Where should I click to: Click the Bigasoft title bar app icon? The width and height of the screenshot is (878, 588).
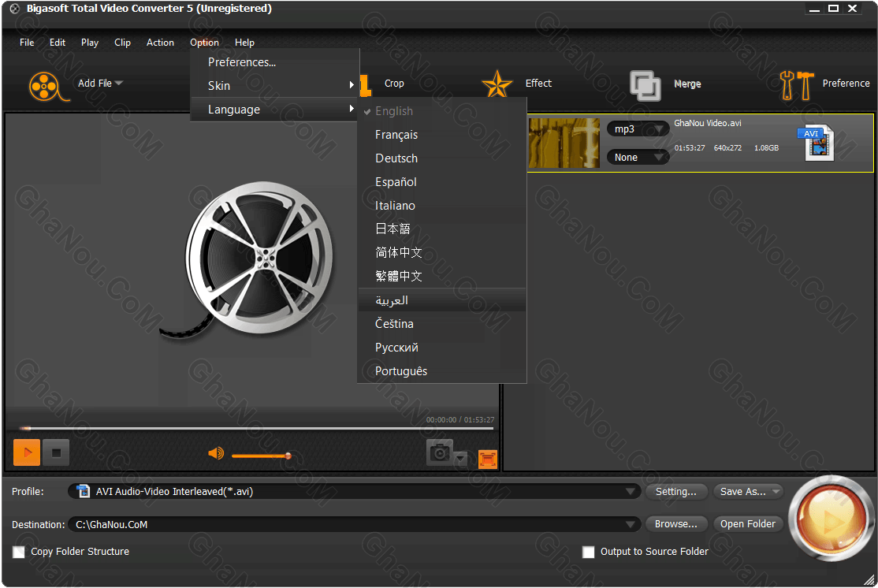[14, 9]
